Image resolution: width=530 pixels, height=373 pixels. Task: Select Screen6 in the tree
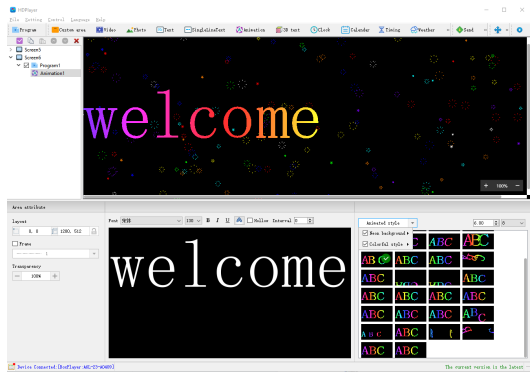[x=32, y=57]
